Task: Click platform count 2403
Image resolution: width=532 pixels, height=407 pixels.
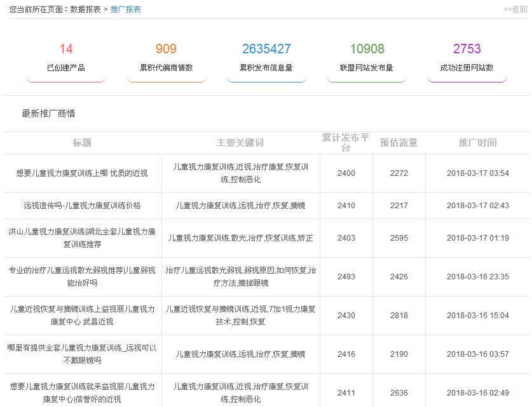Action: [346, 238]
